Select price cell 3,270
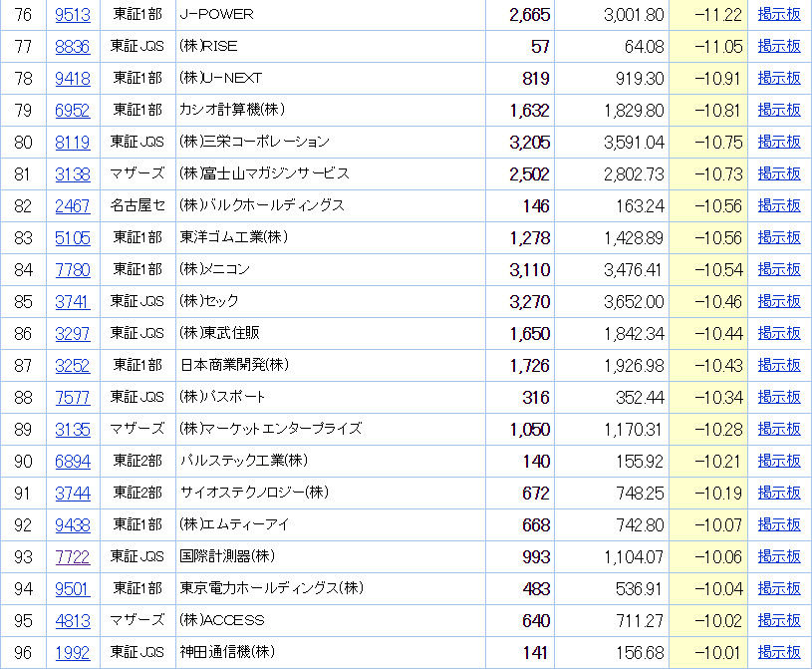 529,301
